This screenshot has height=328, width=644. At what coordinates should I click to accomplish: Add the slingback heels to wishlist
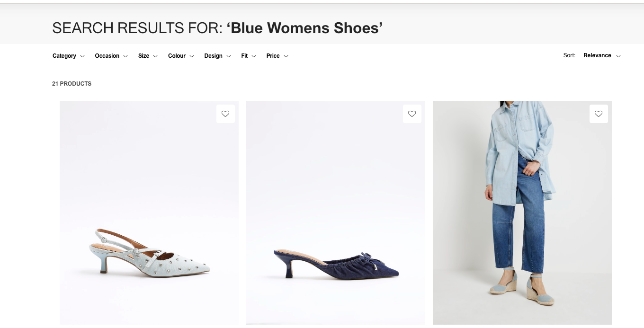coord(225,114)
